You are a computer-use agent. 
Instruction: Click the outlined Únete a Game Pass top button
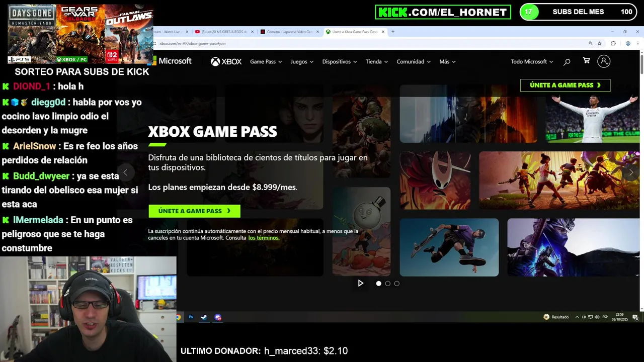pos(565,85)
